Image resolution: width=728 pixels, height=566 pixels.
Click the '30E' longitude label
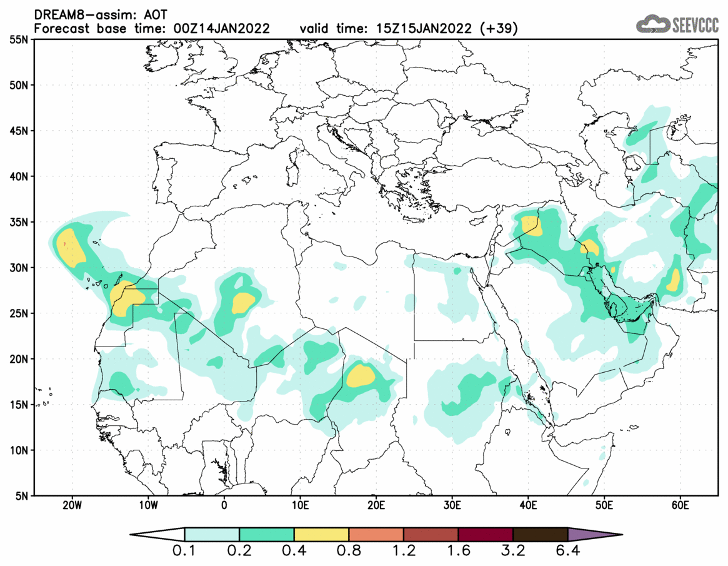(x=452, y=505)
